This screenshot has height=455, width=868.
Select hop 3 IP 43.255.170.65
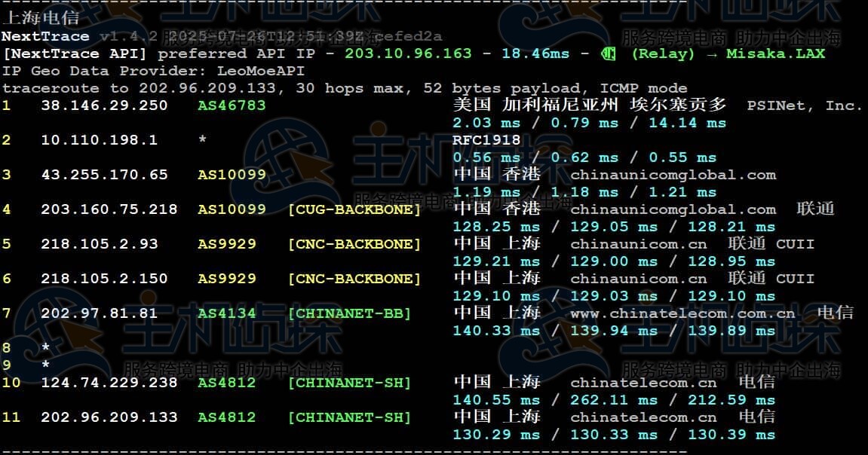click(104, 175)
